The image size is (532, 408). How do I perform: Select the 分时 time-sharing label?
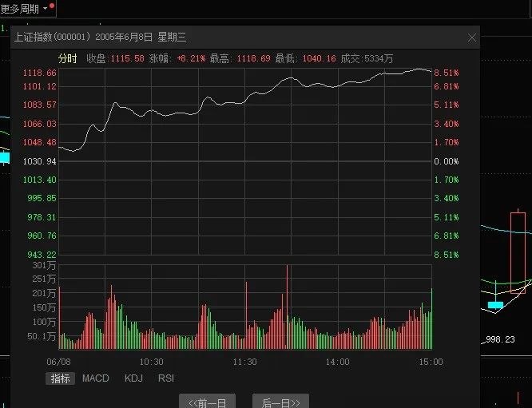(x=68, y=58)
